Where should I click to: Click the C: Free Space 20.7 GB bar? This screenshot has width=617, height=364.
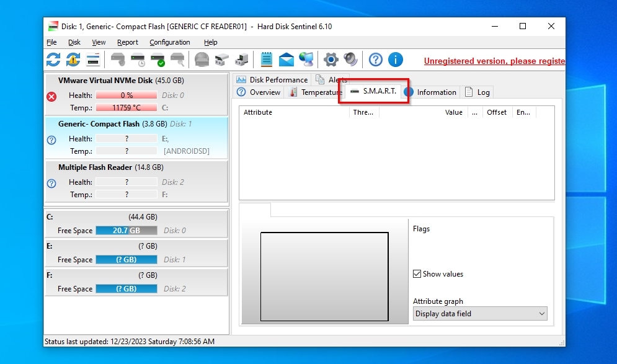(x=127, y=231)
